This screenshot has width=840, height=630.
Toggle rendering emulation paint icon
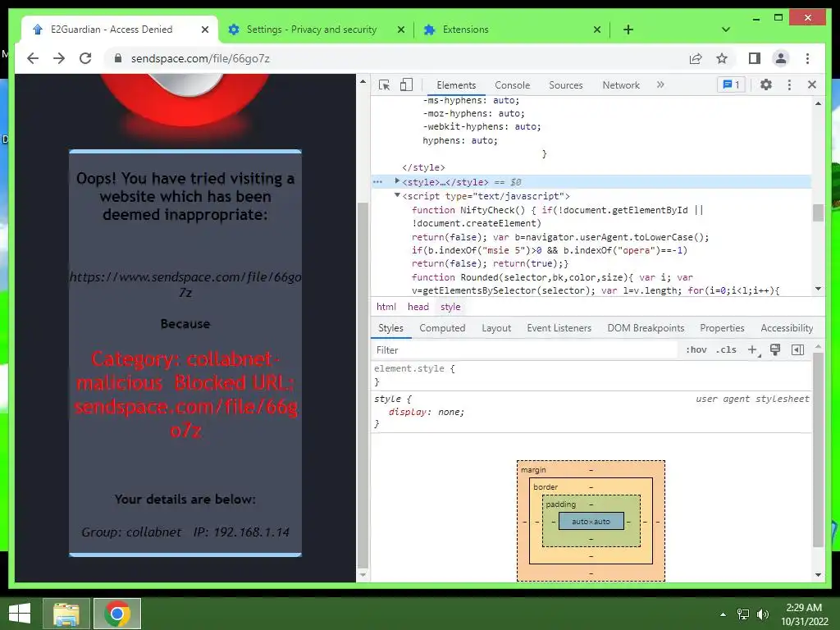[775, 349]
